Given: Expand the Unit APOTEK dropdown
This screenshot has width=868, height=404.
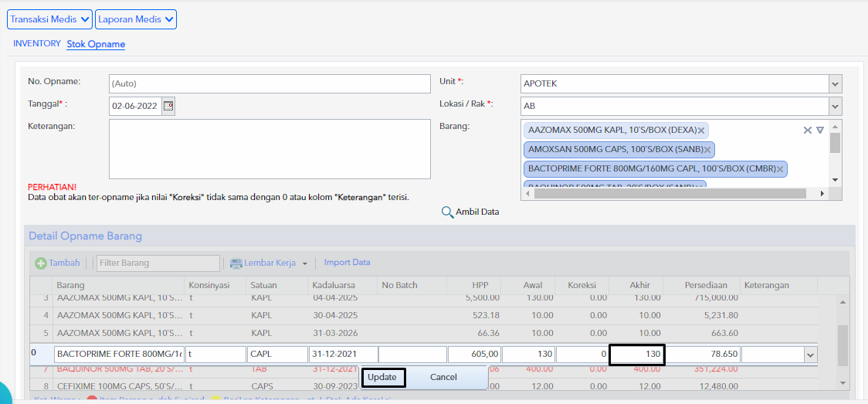Looking at the screenshot, I should pos(836,84).
